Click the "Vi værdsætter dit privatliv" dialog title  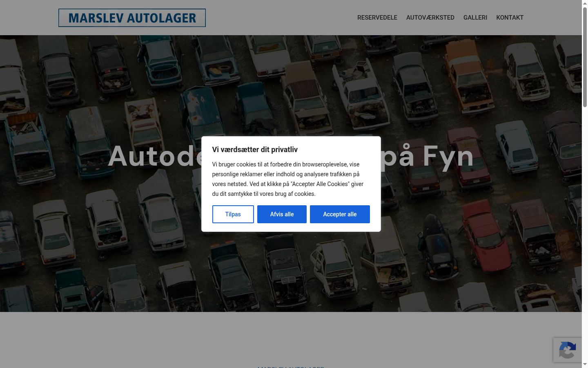point(255,150)
